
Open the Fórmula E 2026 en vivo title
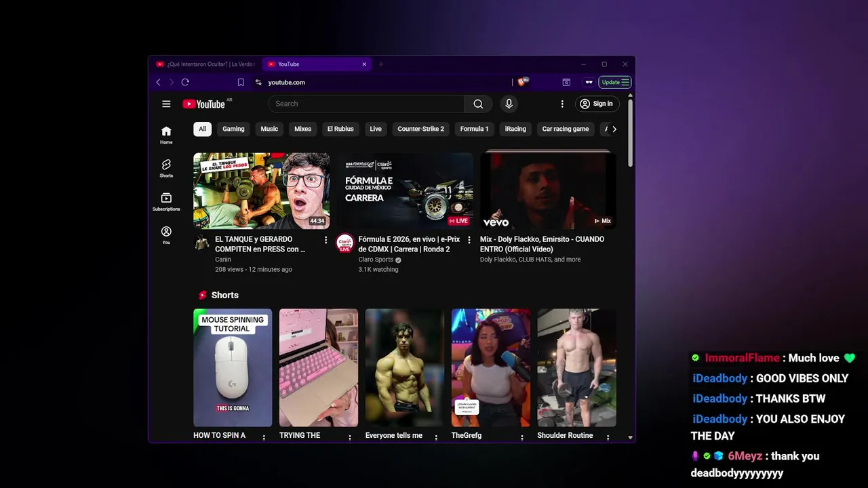(x=409, y=244)
